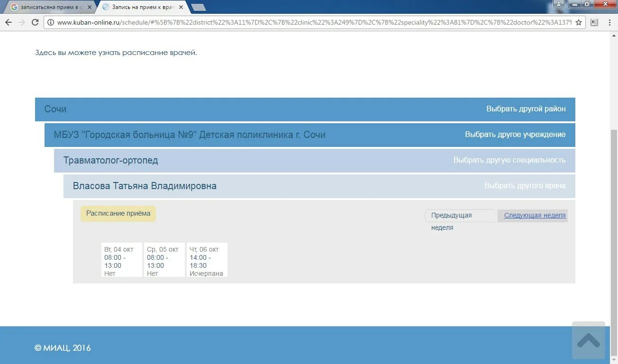The width and height of the screenshot is (618, 364).
Task: Click 'Выбрать другую специальность' link
Action: (x=509, y=160)
